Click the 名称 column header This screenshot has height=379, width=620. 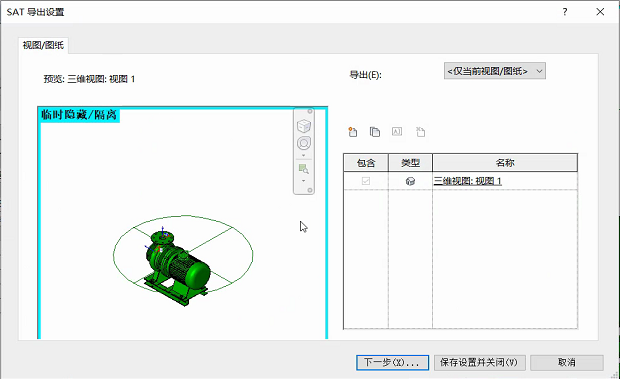pyautogui.click(x=505, y=163)
